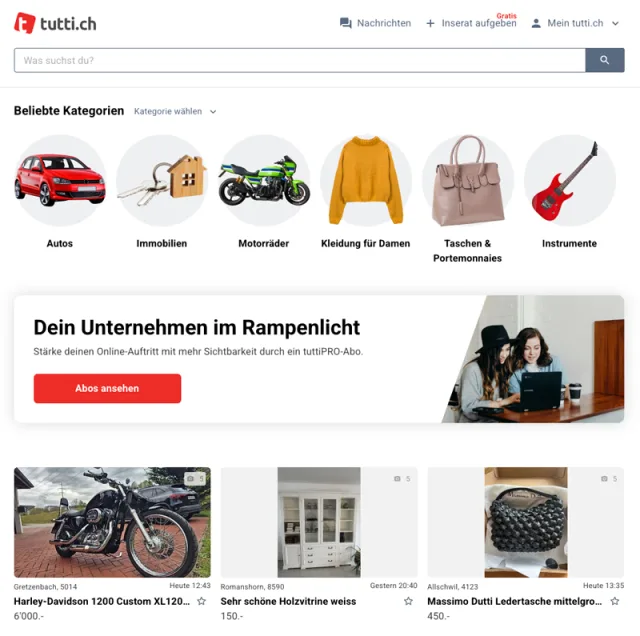Click the Abos ansehen button
The image size is (640, 636).
point(107,388)
